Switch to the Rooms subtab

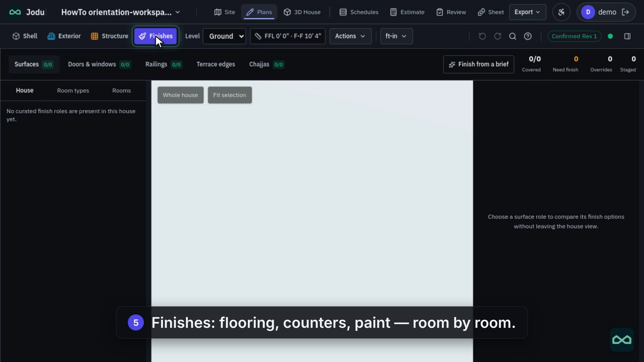pos(121,90)
